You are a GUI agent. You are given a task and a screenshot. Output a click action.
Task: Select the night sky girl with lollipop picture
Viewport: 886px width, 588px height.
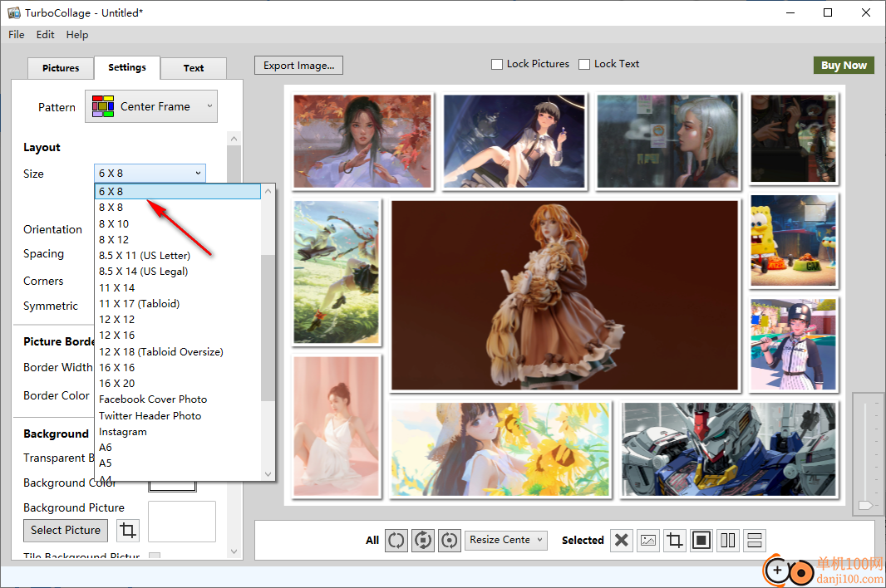(514, 141)
